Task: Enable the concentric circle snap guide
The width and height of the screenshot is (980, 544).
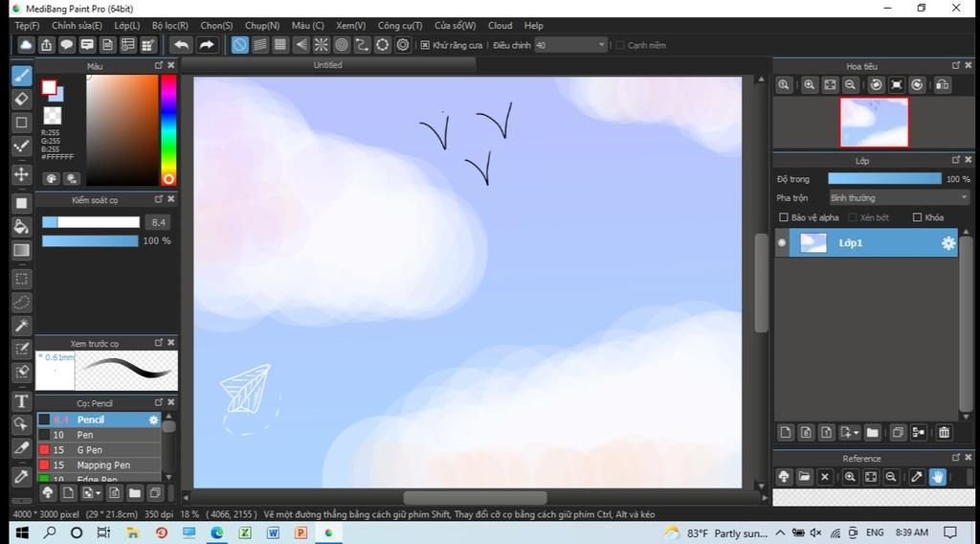Action: tap(342, 45)
